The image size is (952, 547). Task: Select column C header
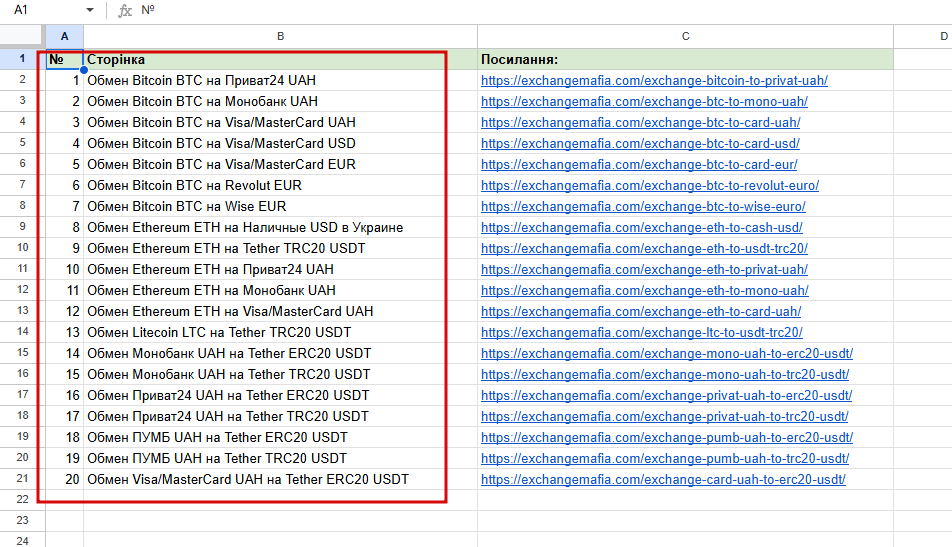coord(685,36)
